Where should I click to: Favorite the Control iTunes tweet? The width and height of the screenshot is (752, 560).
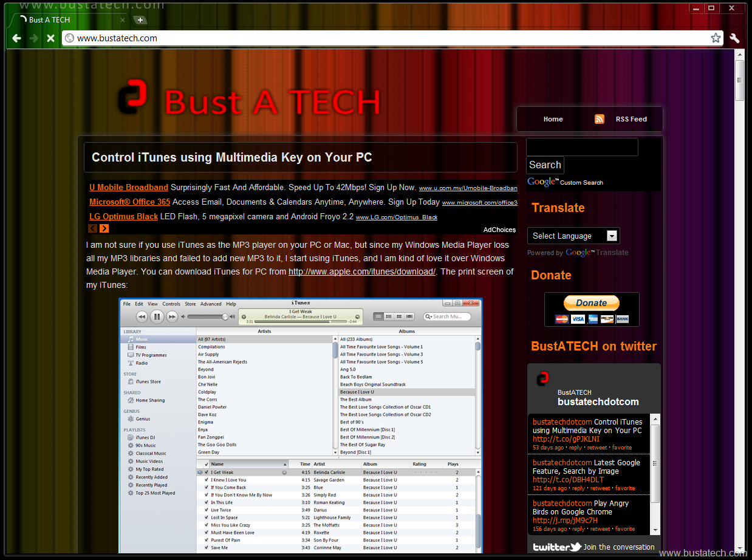pyautogui.click(x=622, y=448)
